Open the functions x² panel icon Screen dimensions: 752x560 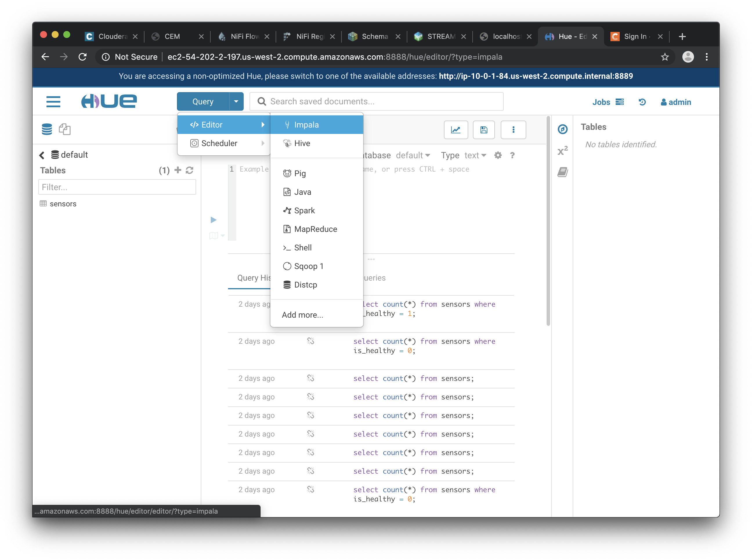coord(562,151)
